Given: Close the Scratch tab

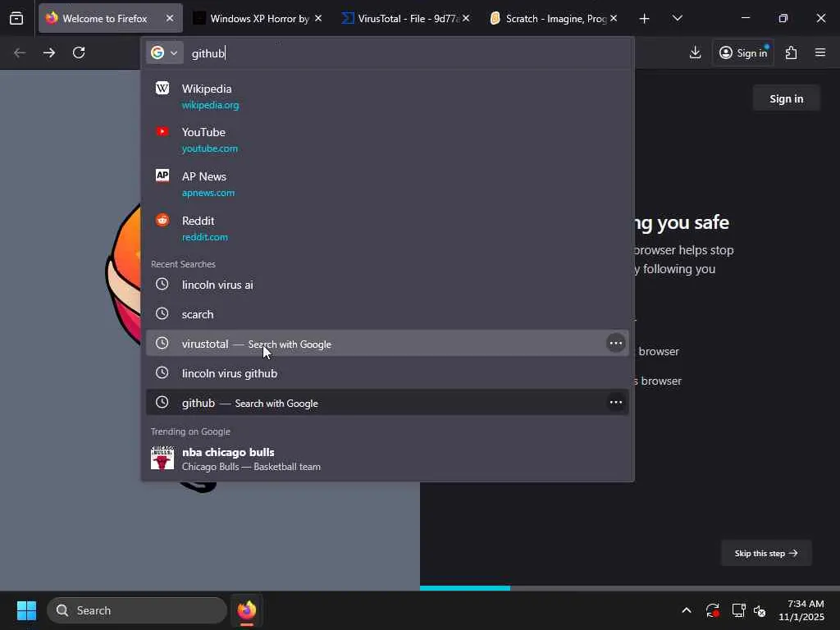Looking at the screenshot, I should click(614, 18).
